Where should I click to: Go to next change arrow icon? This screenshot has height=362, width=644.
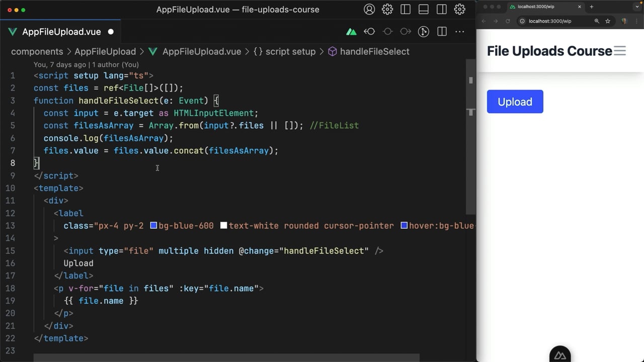406,32
